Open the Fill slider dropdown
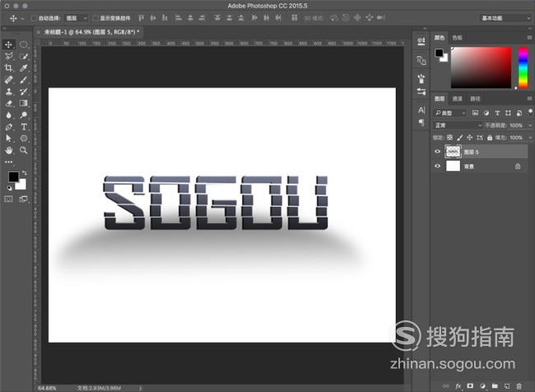Image resolution: width=535 pixels, height=392 pixels. (530, 138)
